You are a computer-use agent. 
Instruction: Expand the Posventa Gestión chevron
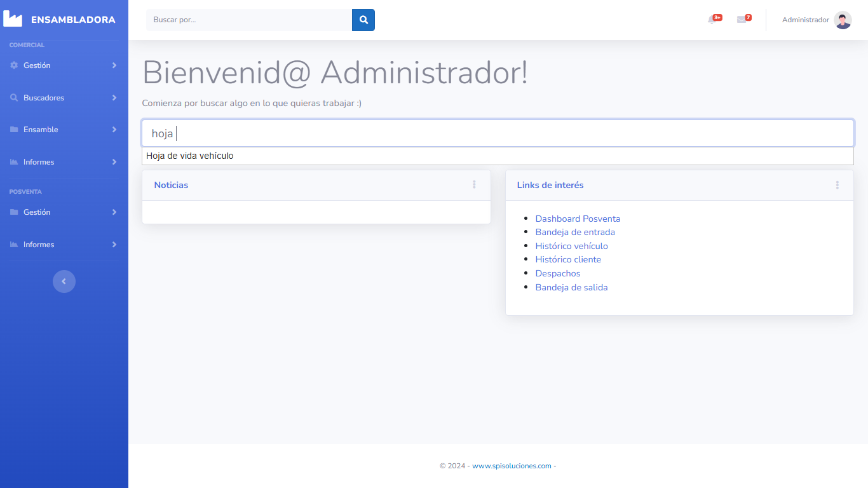pos(114,212)
